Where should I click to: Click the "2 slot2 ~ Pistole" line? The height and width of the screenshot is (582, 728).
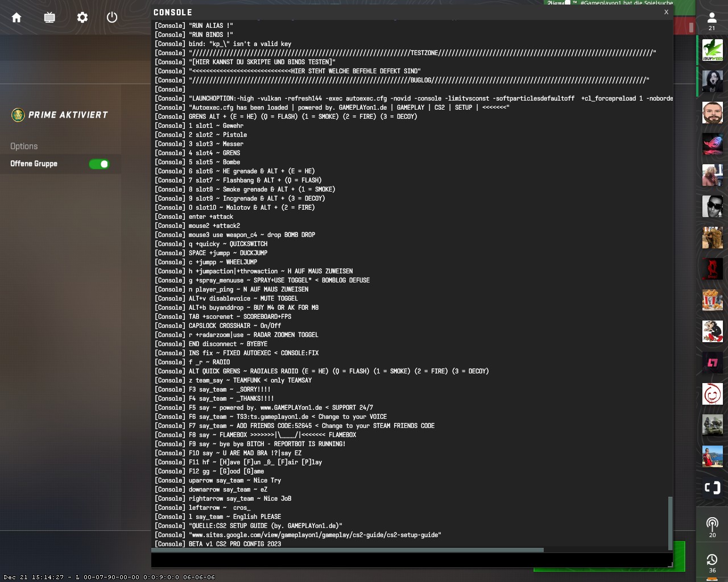tap(201, 135)
